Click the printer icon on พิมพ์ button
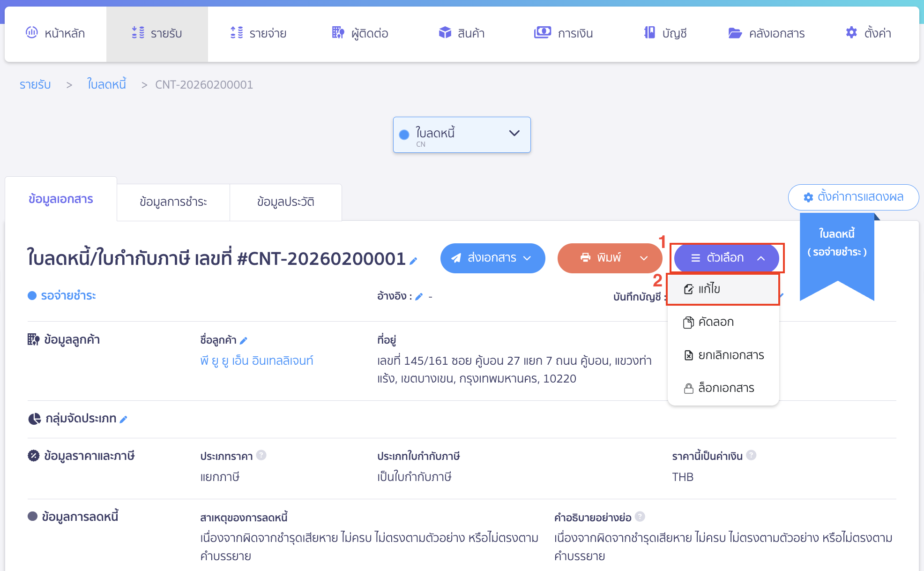This screenshot has width=924, height=571. click(585, 257)
